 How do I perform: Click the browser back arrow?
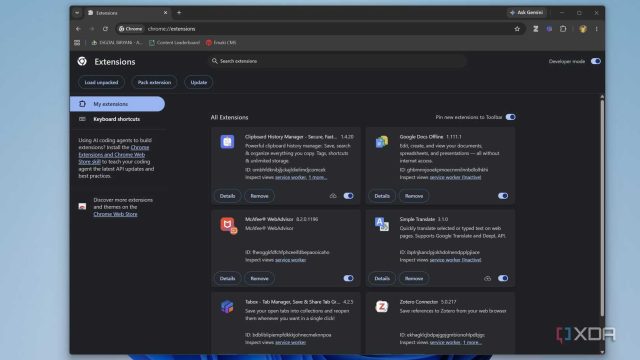[x=78, y=29]
